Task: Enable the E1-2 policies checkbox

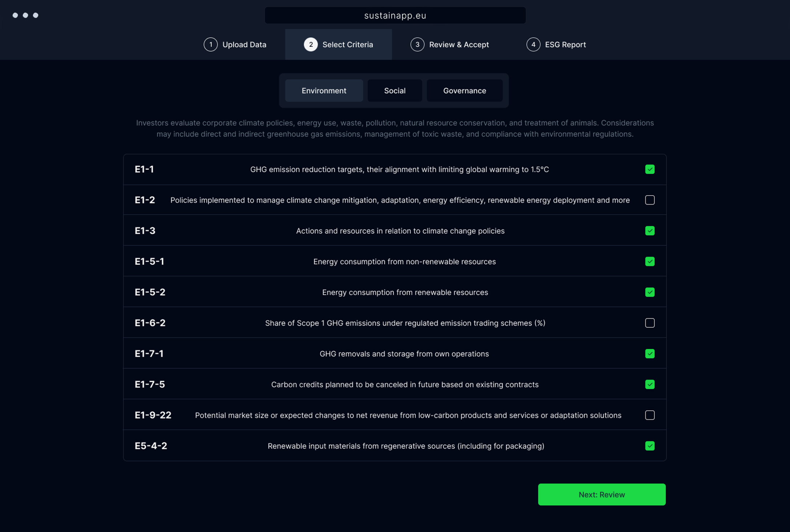Action: (650, 200)
